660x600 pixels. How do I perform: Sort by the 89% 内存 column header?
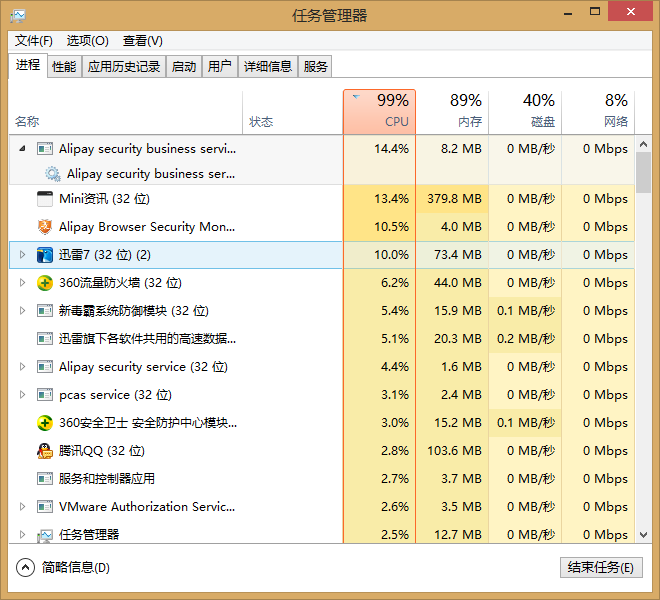pos(452,112)
